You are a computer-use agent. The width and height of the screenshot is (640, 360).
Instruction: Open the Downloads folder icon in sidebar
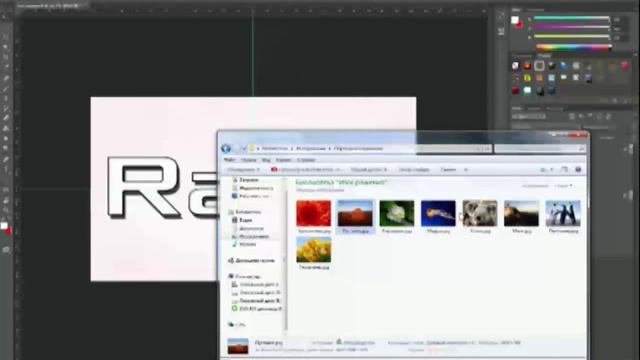[x=235, y=180]
